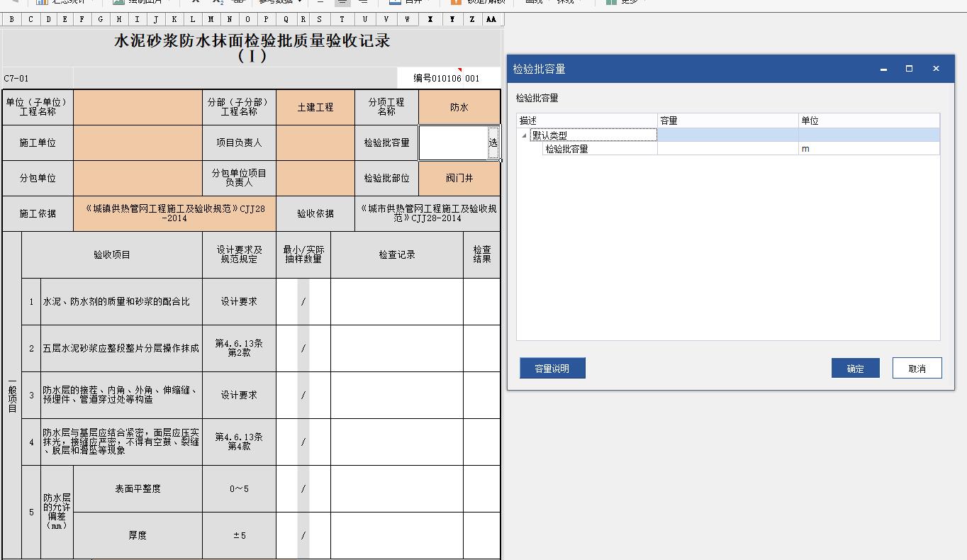Click the 检查记录 header cell
Screen dimensions: 967x560
tap(397, 255)
